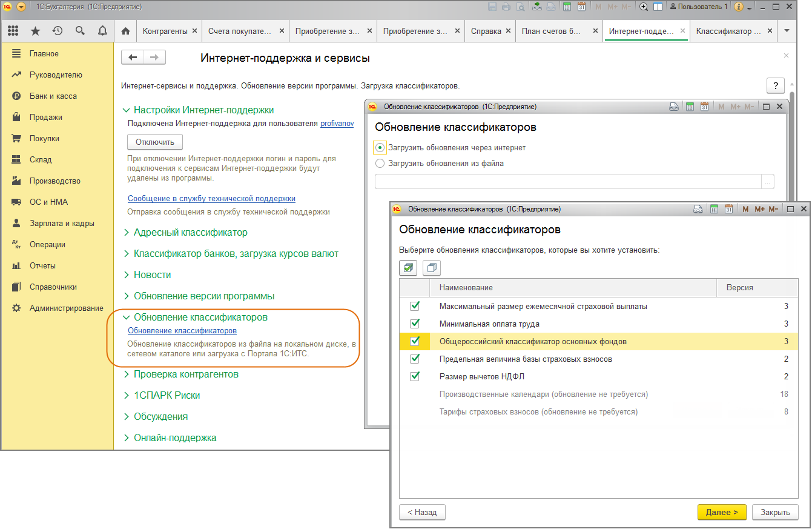Click the M+ memory icon in front dialog
812x529 pixels.
[x=759, y=209]
